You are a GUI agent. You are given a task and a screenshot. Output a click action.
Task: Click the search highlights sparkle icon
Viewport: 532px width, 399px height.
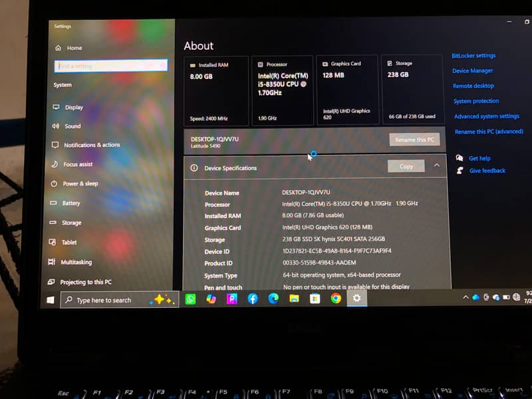pyautogui.click(x=164, y=300)
